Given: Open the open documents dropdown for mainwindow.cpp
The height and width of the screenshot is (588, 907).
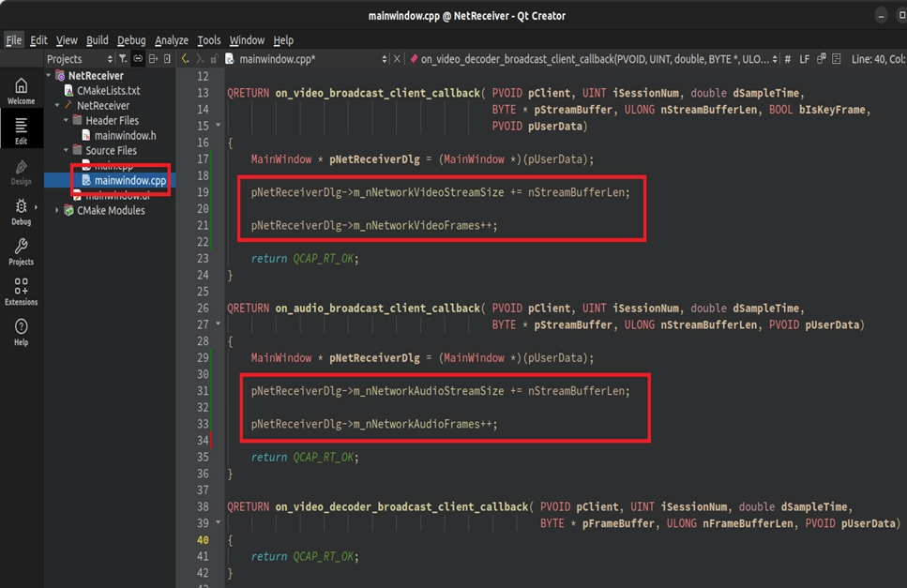Looking at the screenshot, I should tap(384, 59).
